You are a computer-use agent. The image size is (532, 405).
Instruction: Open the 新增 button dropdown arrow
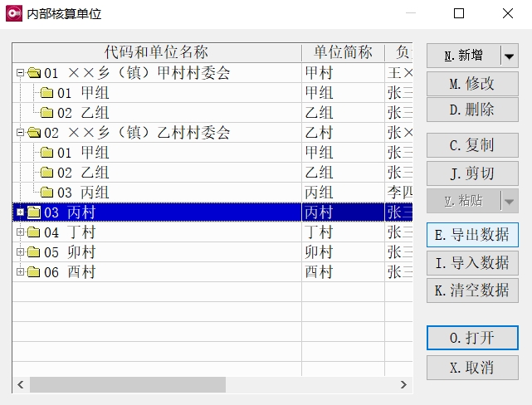(509, 56)
